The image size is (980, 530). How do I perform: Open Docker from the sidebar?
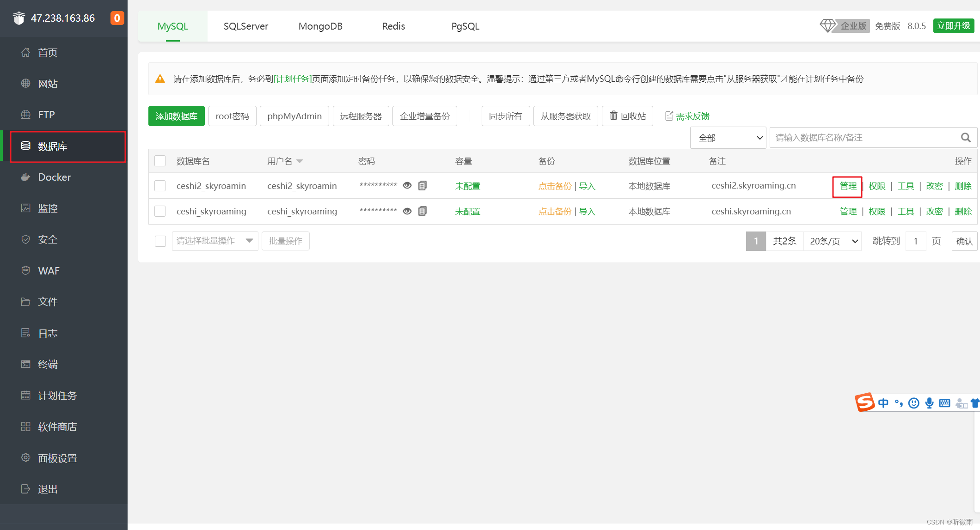54,177
